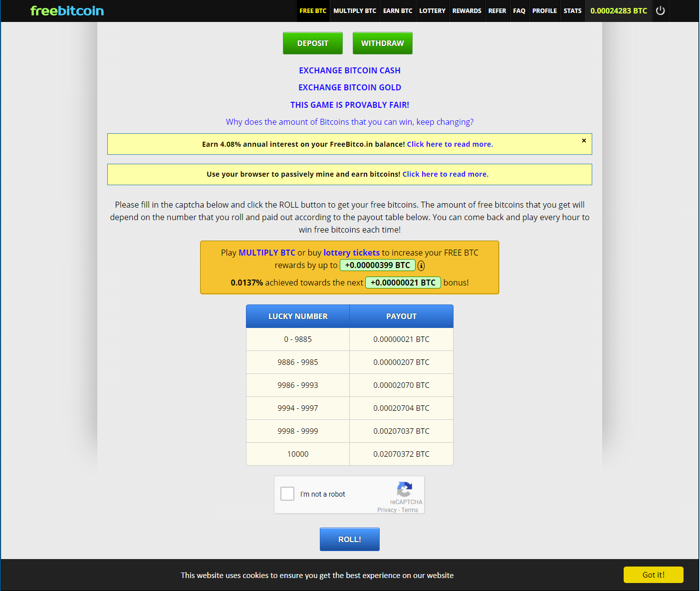This screenshot has width=700, height=591.
Task: Select the 9994 - 9997 range cell
Action: [298, 408]
